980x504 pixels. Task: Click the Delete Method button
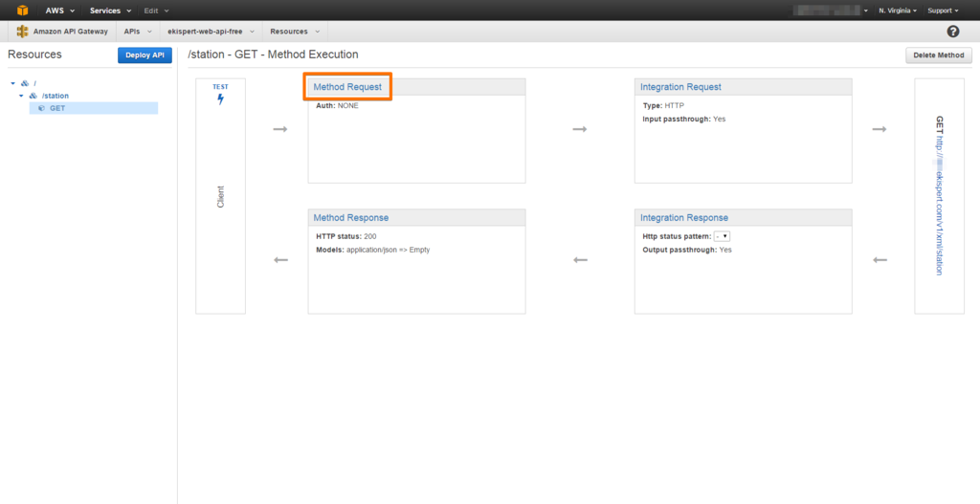coord(938,55)
